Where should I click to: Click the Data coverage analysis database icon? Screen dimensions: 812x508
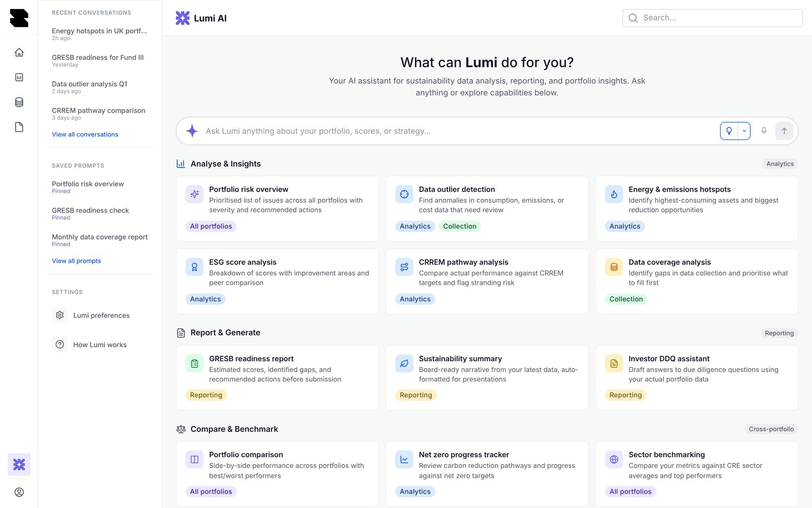614,267
